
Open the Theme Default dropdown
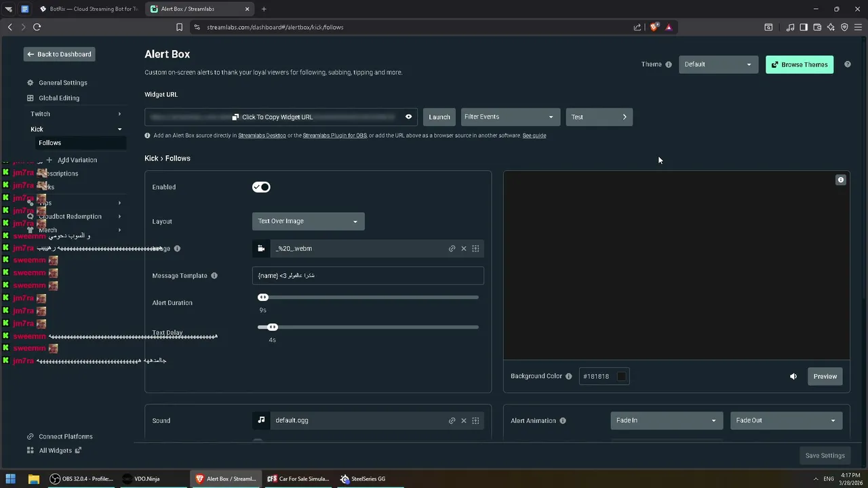(x=718, y=64)
